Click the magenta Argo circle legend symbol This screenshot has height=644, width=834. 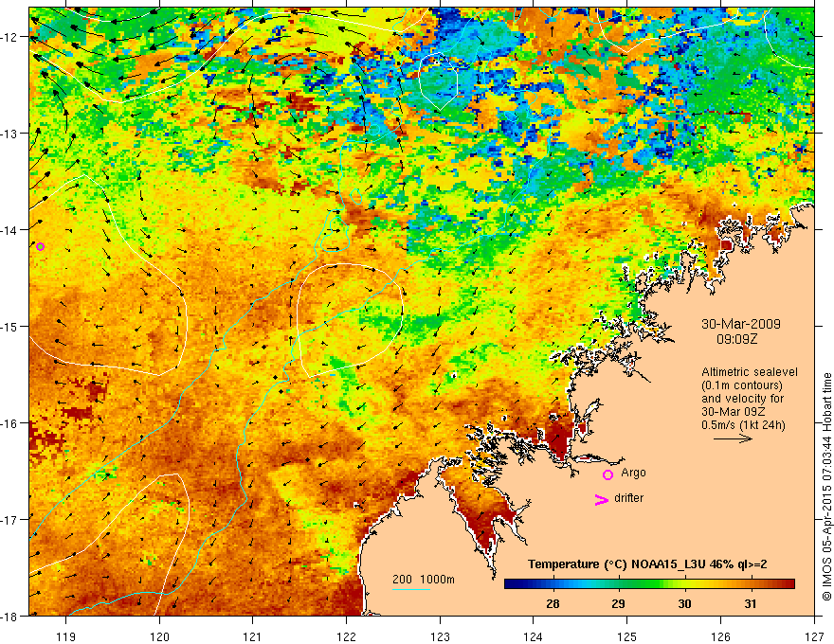pos(607,474)
